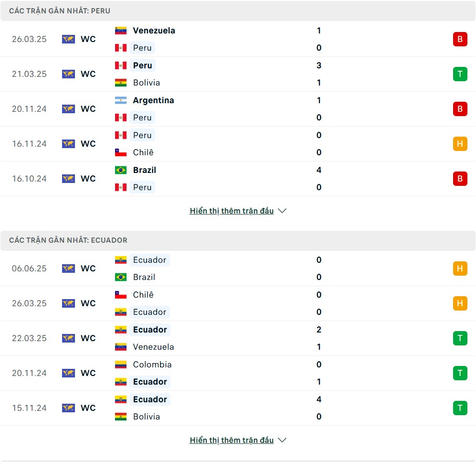Image resolution: width=476 pixels, height=462 pixels.
Task: Click the green T badge for Peru vs Bolivia
Action: pos(460,74)
